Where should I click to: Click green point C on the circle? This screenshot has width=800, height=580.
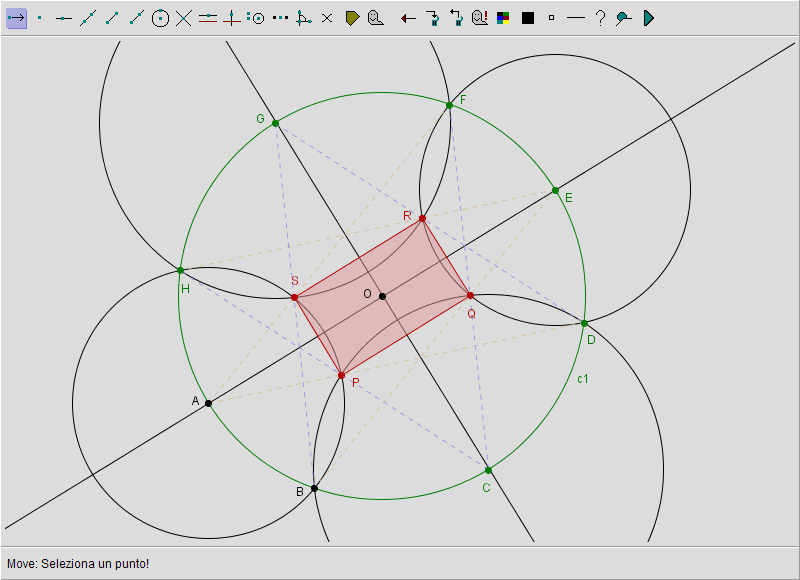488,470
